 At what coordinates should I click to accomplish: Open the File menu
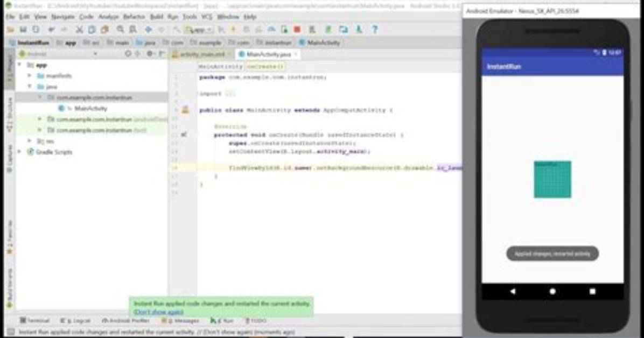click(x=10, y=17)
